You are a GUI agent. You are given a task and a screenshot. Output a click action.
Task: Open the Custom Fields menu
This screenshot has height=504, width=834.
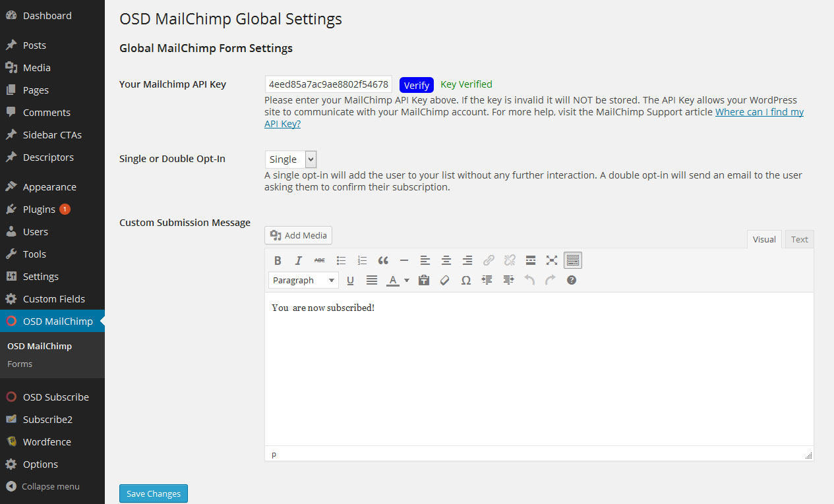click(x=52, y=299)
